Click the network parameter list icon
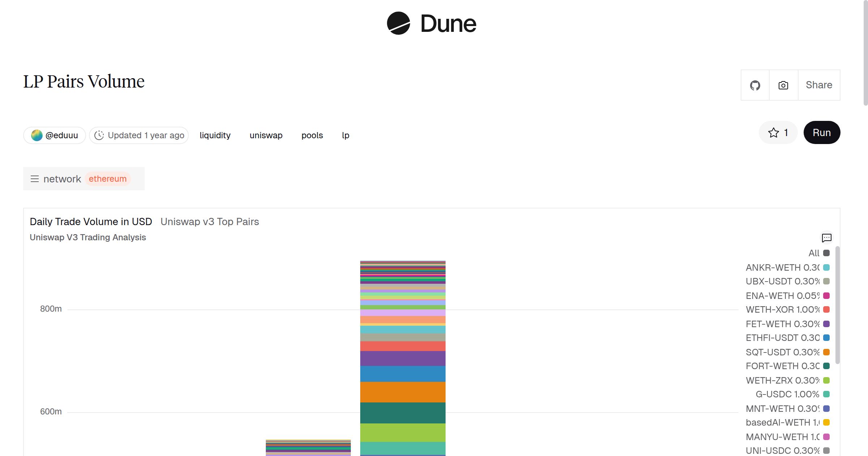 tap(35, 179)
